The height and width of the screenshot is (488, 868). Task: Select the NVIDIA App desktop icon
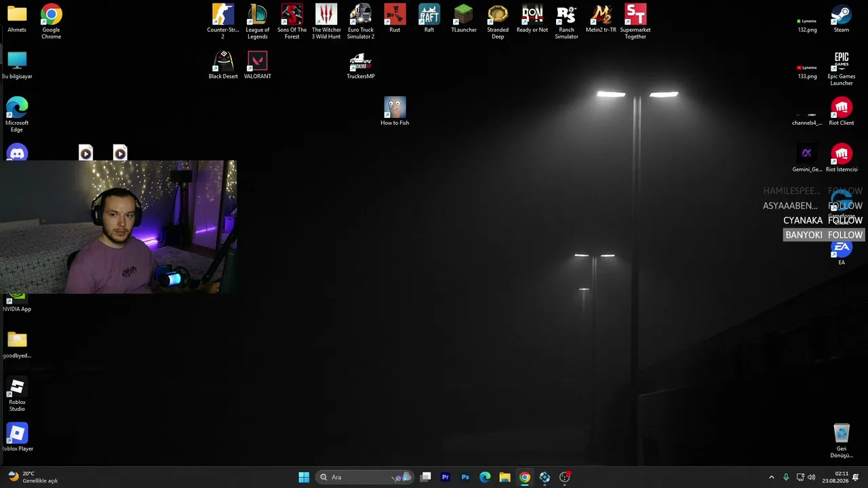pyautogui.click(x=17, y=304)
